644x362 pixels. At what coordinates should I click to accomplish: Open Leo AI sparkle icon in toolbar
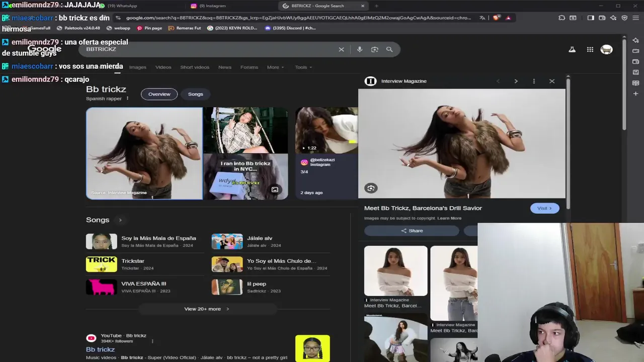click(613, 18)
